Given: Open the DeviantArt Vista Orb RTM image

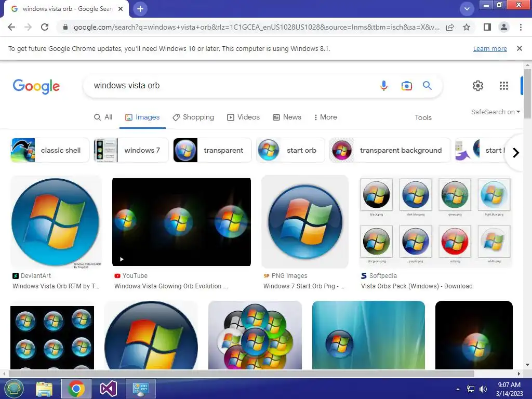Looking at the screenshot, I should coord(56,222).
